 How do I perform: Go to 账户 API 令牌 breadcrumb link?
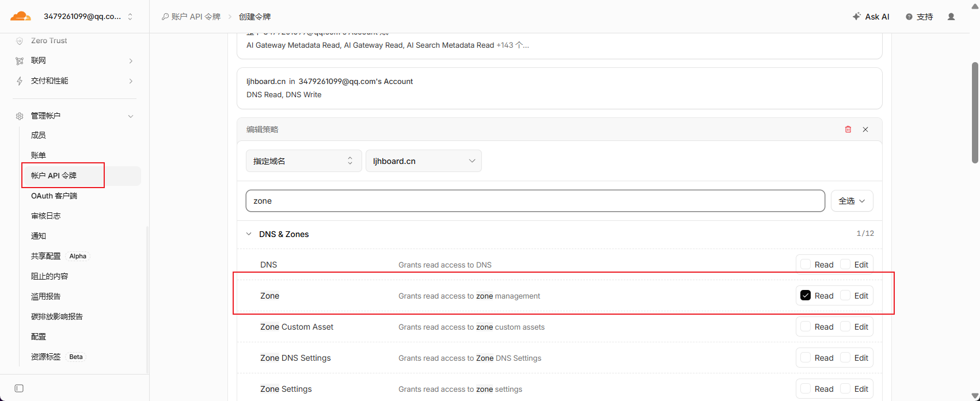196,17
